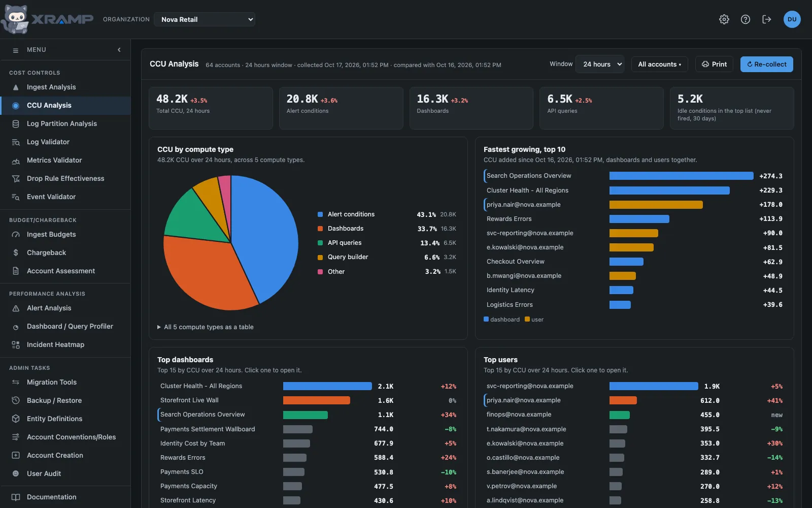Click the Account Conventions/Roles icon
The width and height of the screenshot is (812, 508).
pyautogui.click(x=16, y=437)
